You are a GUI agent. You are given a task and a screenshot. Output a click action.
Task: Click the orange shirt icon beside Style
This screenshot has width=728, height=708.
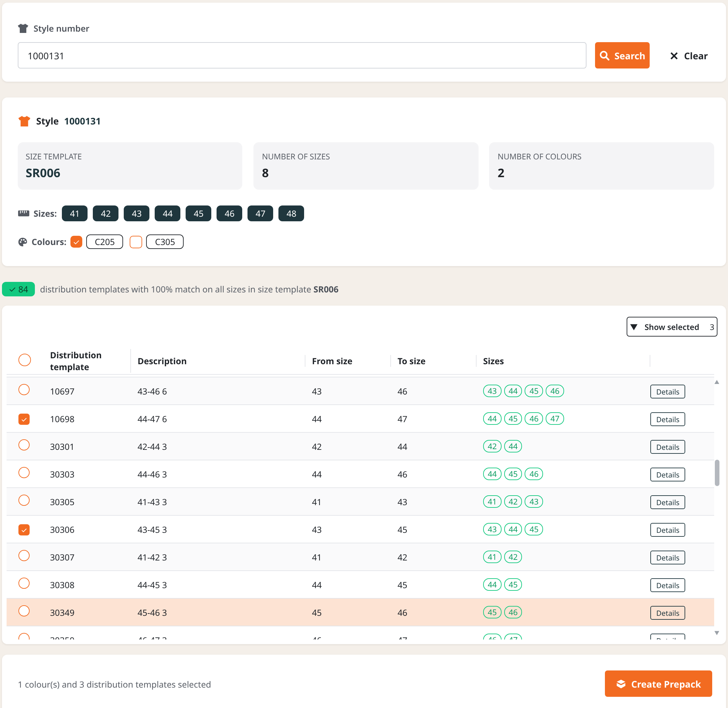tap(24, 121)
